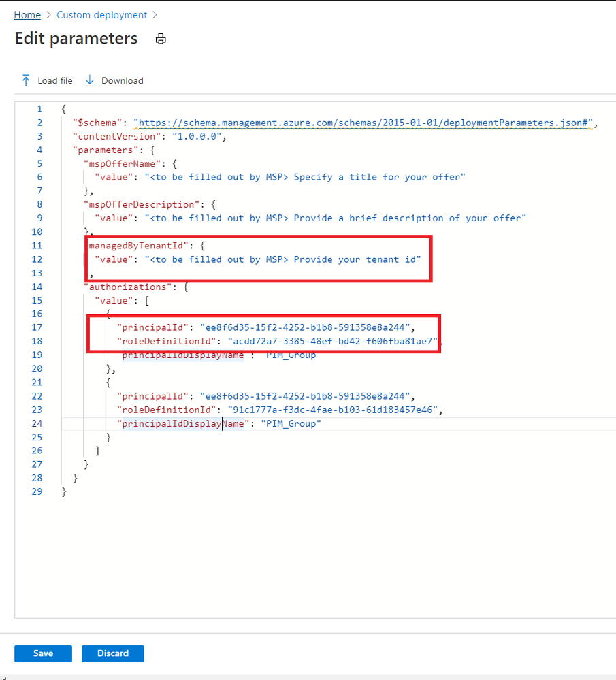The width and height of the screenshot is (616, 680).
Task: Open the deploymentParameters.json schema URL
Action: 363,123
